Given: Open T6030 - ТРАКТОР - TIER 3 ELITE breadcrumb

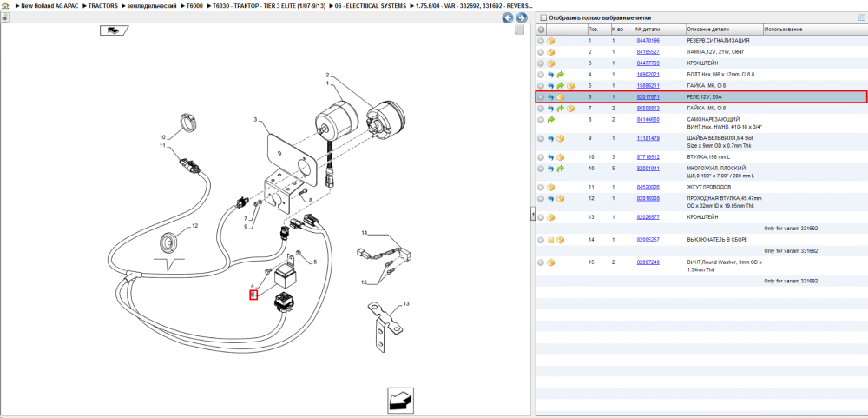Looking at the screenshot, I should pyautogui.click(x=268, y=5).
